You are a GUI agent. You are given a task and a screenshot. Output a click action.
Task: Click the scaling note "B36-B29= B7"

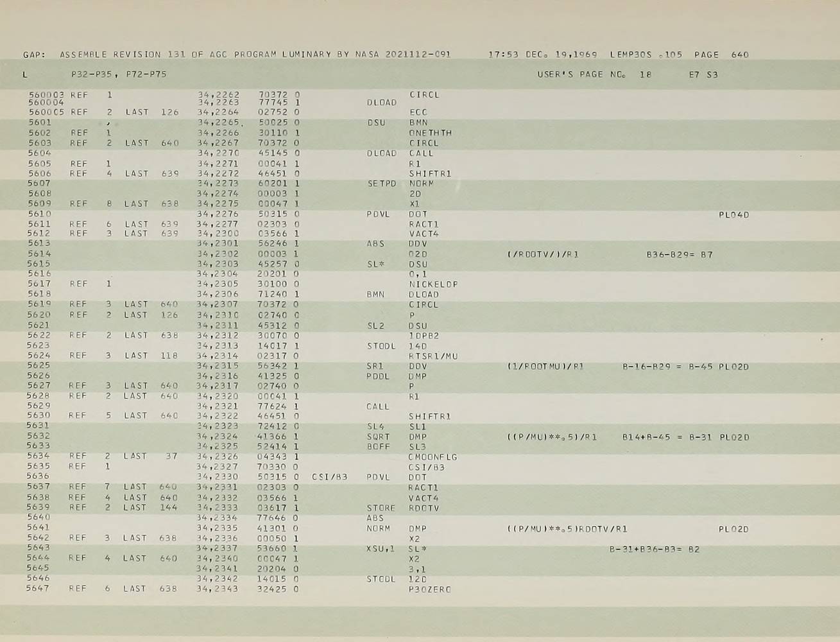click(680, 255)
